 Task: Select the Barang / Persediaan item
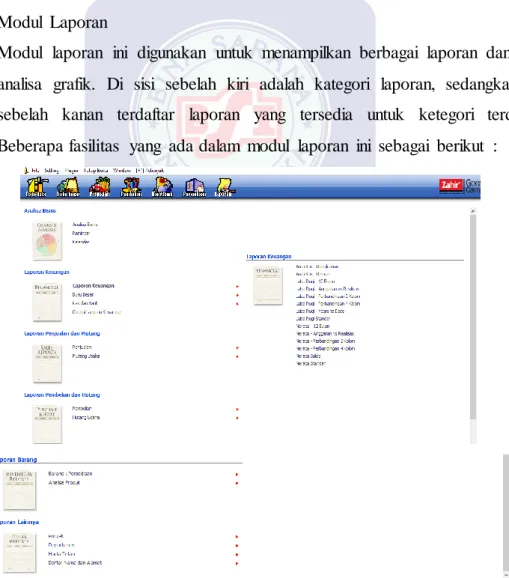70,474
